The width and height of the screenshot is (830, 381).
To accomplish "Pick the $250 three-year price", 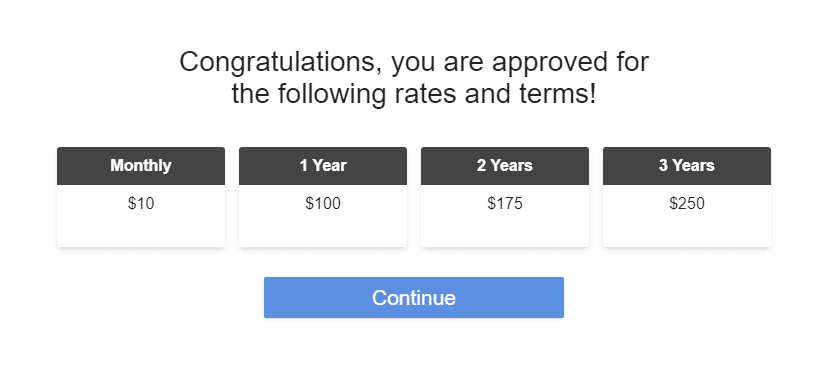I will tap(687, 204).
